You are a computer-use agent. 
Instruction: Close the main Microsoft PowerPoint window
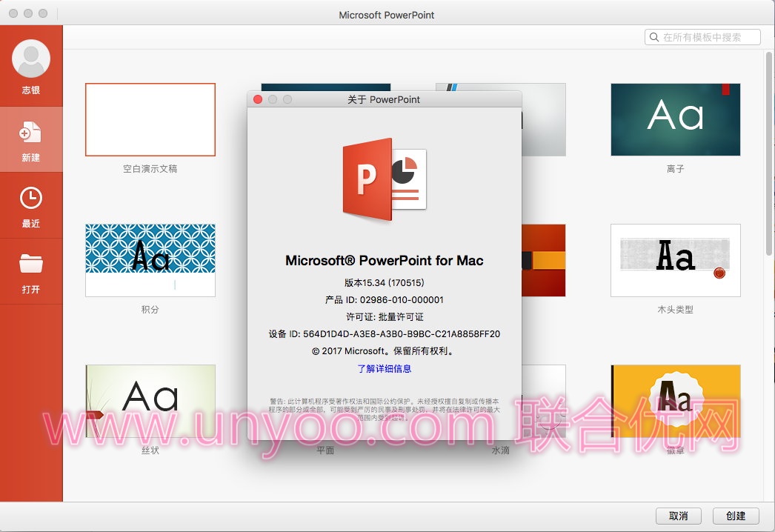13,13
